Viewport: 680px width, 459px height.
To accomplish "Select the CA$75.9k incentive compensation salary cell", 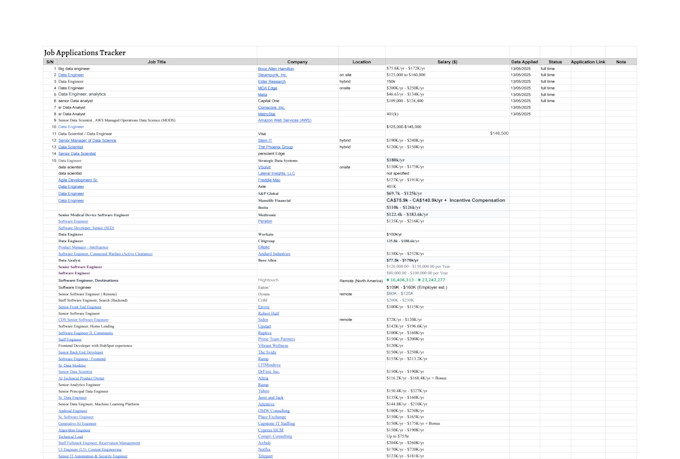I will (x=446, y=200).
